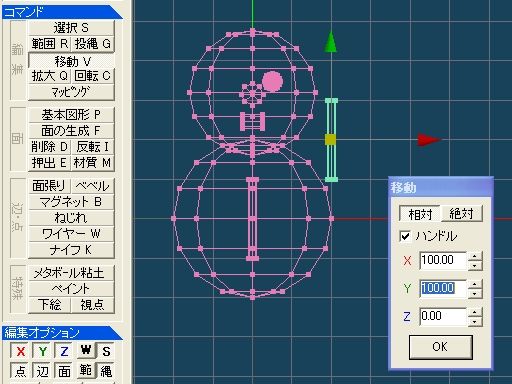512x384 pixels.
Task: Click the 移動 dialog title bar
Action: (440, 188)
